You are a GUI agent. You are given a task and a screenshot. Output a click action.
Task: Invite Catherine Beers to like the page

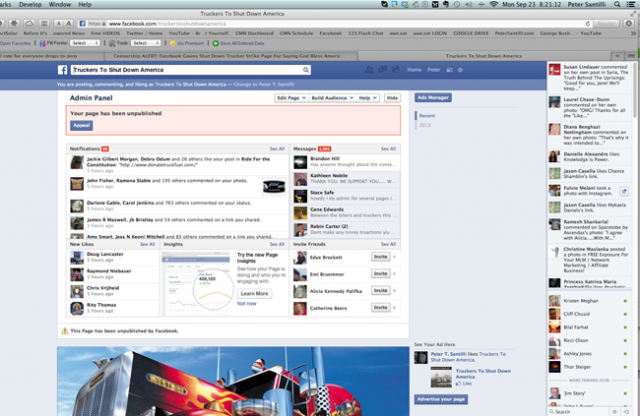click(x=380, y=307)
